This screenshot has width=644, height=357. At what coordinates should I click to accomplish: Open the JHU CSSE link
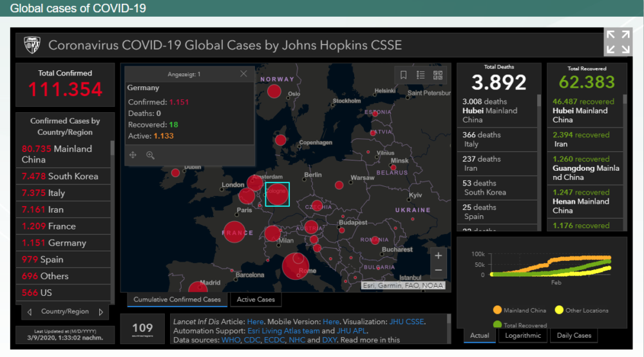click(x=406, y=322)
